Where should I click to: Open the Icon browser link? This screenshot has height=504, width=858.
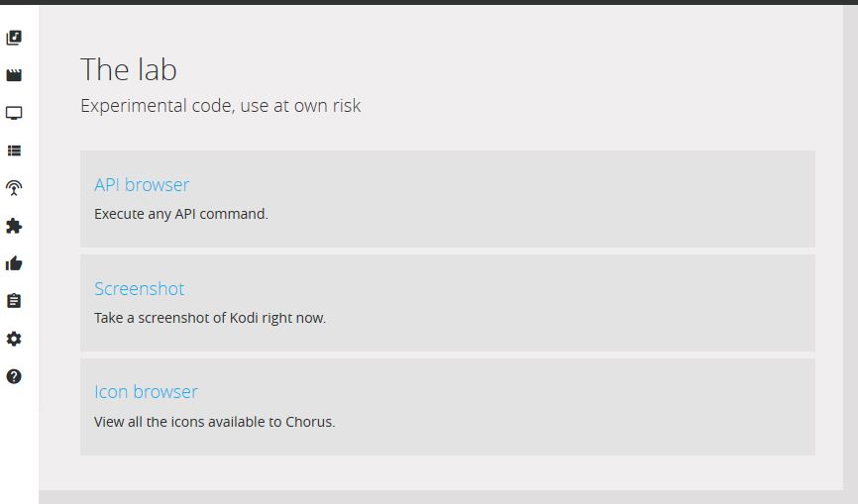coord(146,392)
